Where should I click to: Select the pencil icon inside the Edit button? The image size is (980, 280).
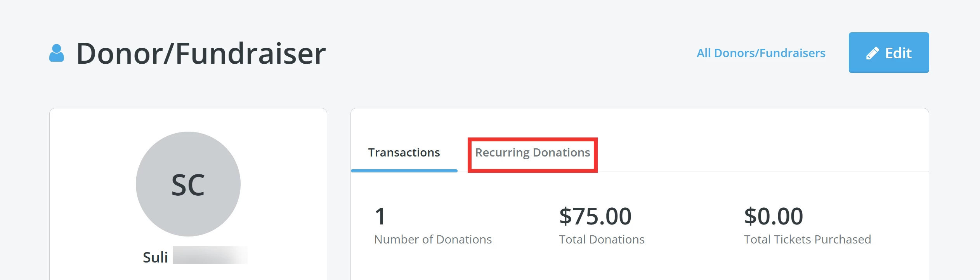[872, 52]
